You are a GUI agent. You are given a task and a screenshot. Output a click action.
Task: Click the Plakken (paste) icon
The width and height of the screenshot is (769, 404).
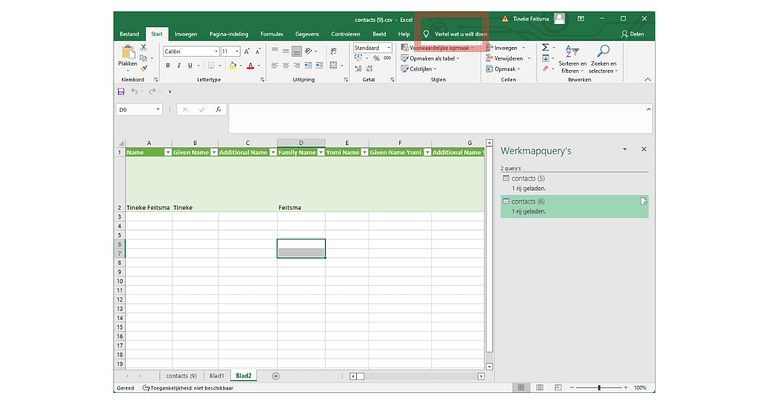(128, 52)
